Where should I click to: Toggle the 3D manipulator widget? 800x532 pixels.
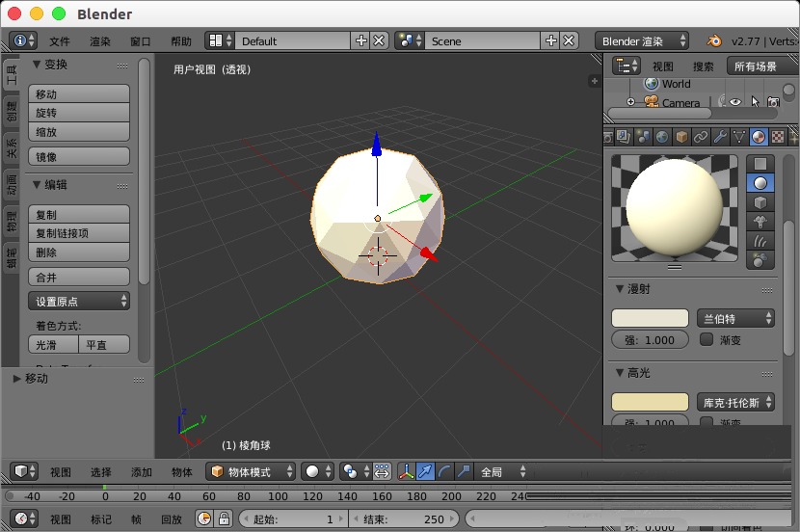click(x=406, y=471)
